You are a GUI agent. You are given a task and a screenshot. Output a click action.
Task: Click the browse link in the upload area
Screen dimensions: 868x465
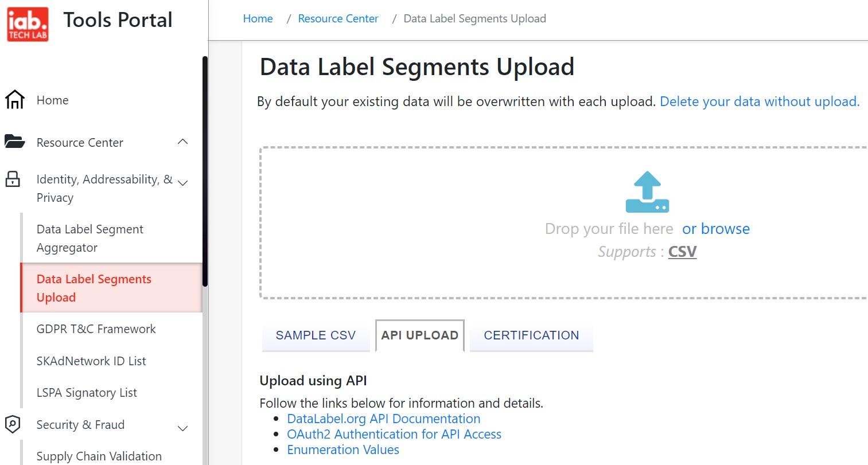tap(715, 228)
